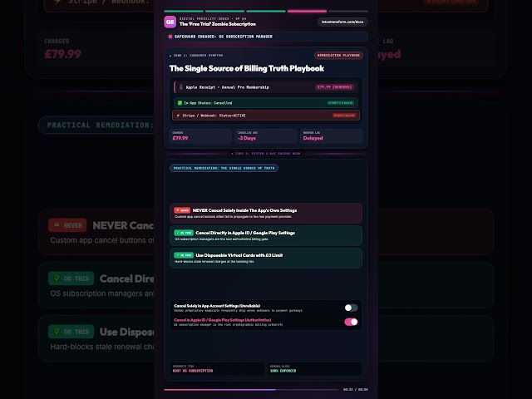Click Safeguard Engaged: OS Subscription Manager banner
The height and width of the screenshot is (399, 532).
point(266,37)
